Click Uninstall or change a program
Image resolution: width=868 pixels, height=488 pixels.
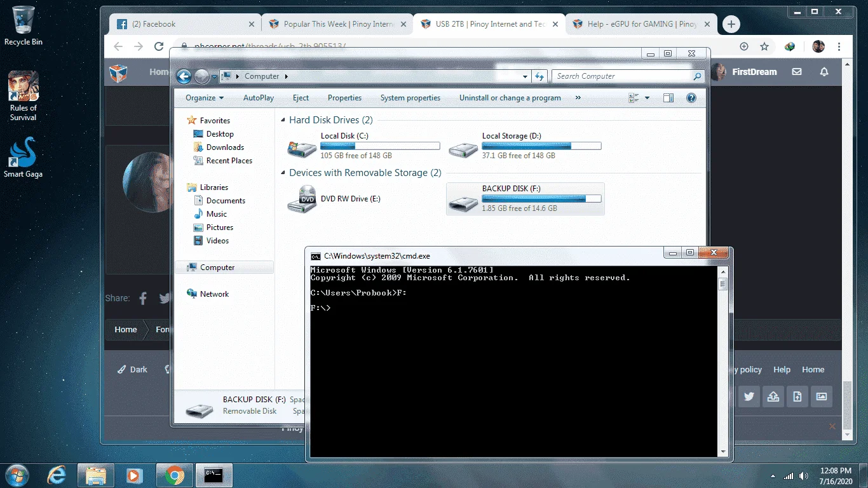coord(510,98)
